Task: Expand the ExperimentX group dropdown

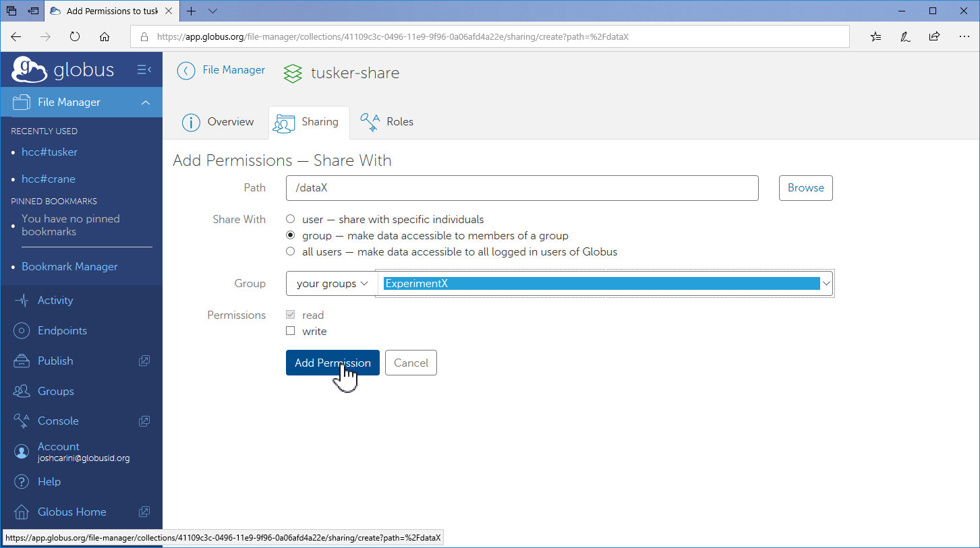Action: click(x=826, y=284)
